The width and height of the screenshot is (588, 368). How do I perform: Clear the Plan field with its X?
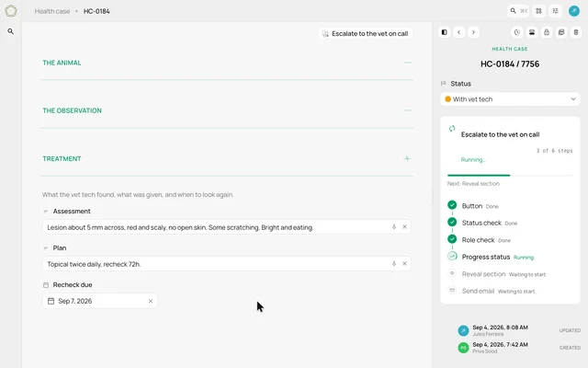pyautogui.click(x=404, y=264)
